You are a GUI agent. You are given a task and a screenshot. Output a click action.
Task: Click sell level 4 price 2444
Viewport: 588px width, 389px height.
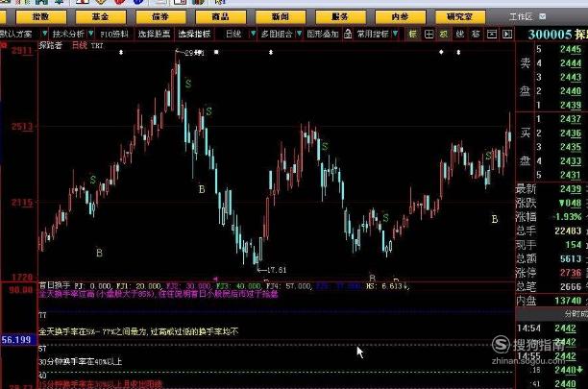coord(571,63)
